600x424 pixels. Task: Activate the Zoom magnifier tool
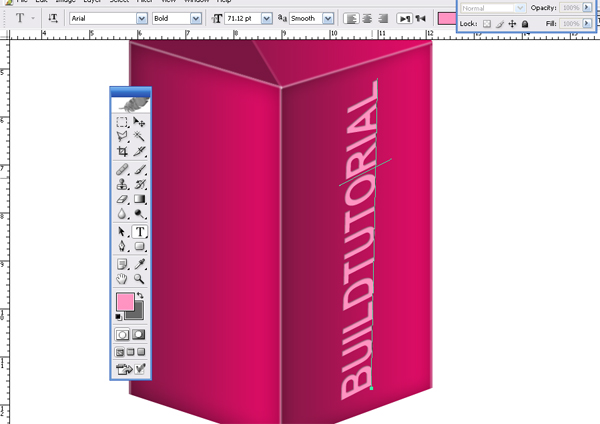pyautogui.click(x=139, y=279)
